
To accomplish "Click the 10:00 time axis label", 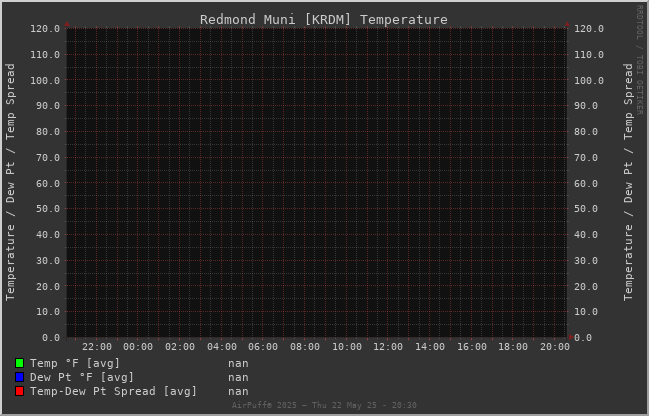I will [347, 347].
